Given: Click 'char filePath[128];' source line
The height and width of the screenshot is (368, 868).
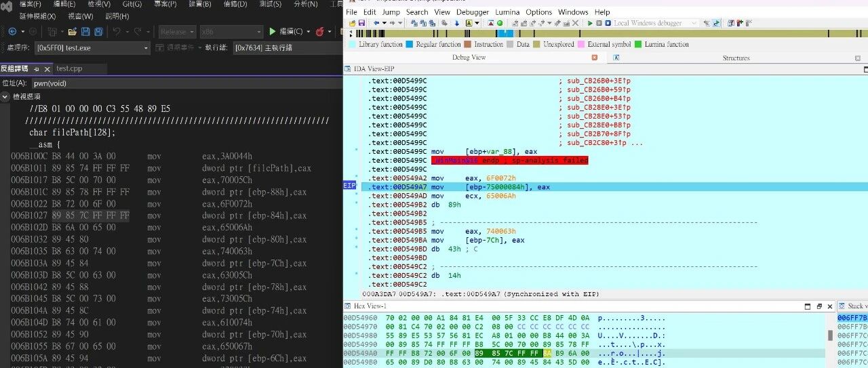Looking at the screenshot, I should 73,132.
